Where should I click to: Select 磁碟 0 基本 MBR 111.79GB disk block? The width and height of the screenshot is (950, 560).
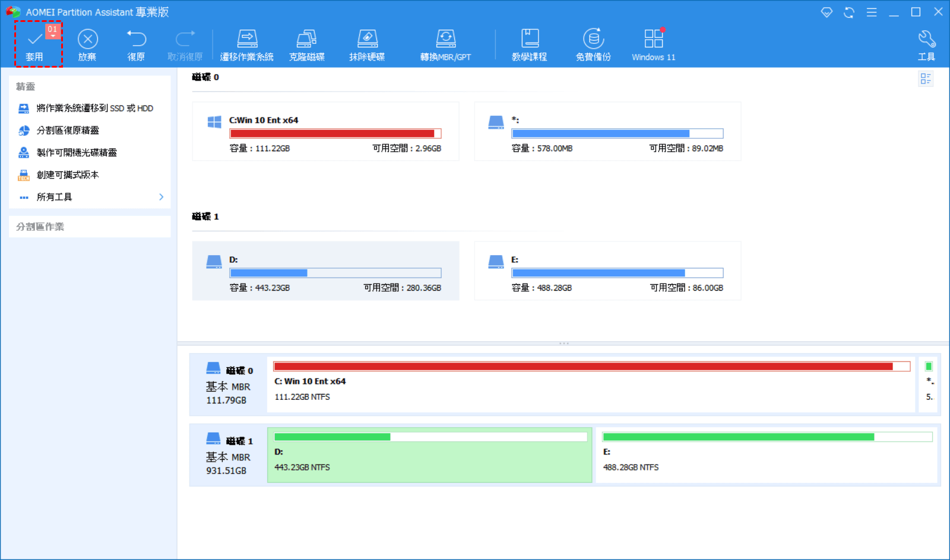(229, 385)
